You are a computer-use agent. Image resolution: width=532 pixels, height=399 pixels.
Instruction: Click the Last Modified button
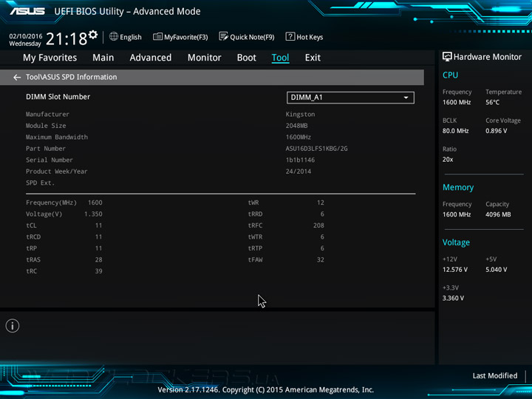click(494, 375)
